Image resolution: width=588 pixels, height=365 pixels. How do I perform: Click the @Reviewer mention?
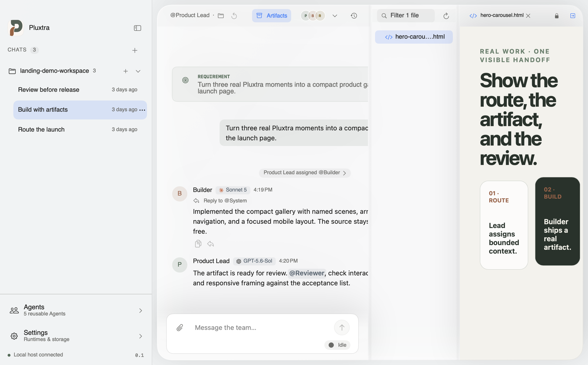coord(307,273)
